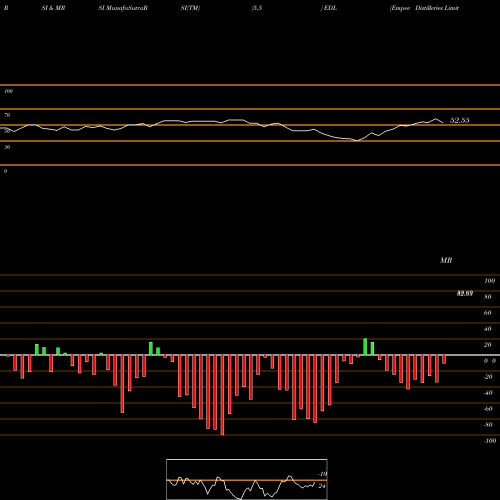Viewport: 500px width, 500px height.
Task: Click the tallest green MR bar
Action: click(365, 347)
